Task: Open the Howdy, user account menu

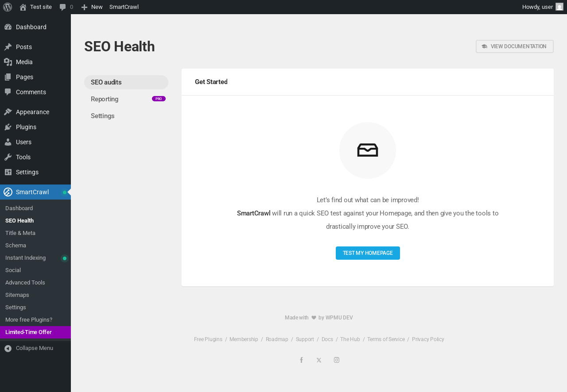Action: point(543,7)
